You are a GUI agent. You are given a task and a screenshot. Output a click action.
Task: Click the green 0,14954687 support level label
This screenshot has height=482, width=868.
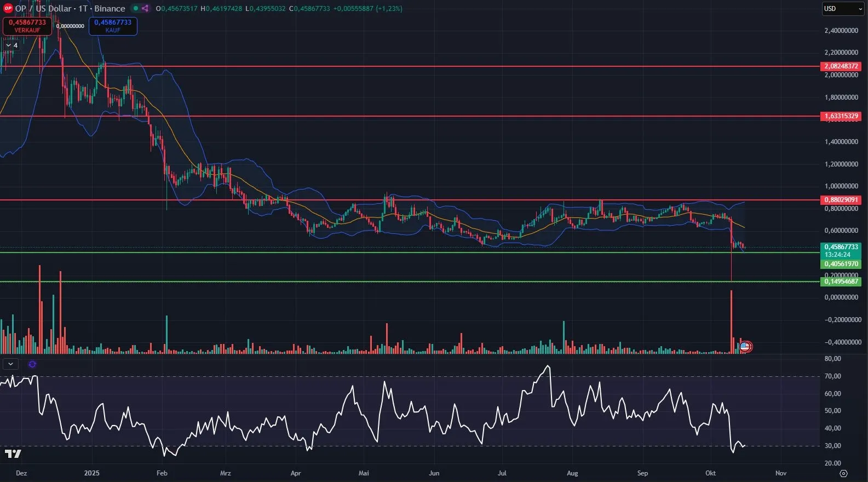click(841, 282)
